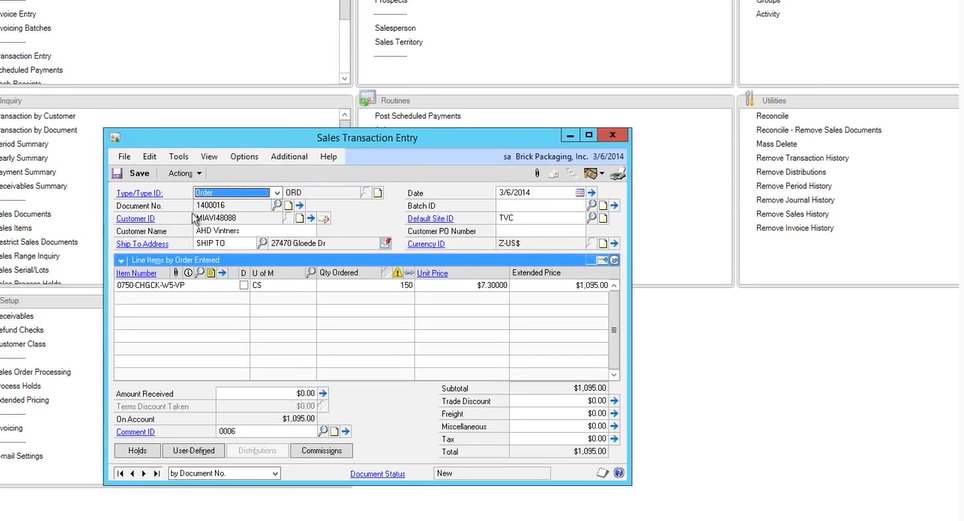964x521 pixels.
Task: Open the Document Status link
Action: (x=377, y=474)
